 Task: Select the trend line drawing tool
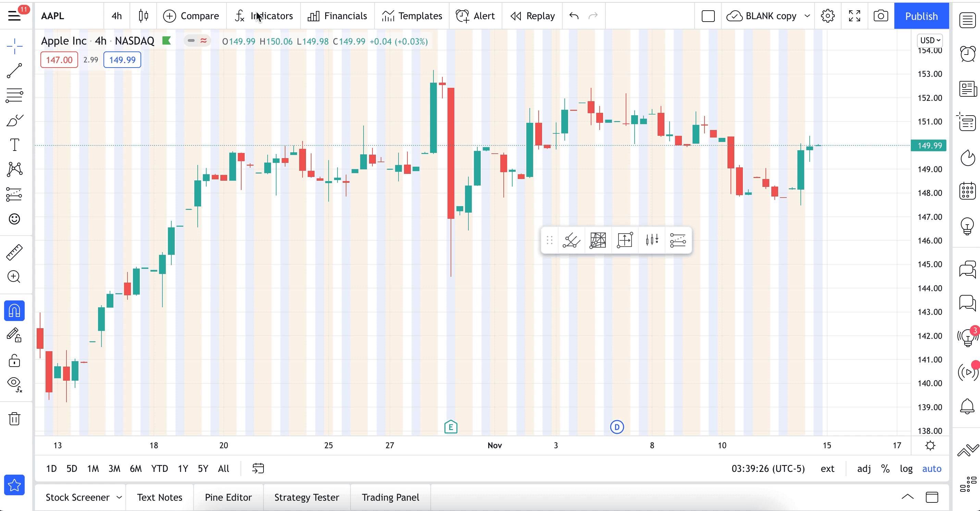coord(14,70)
